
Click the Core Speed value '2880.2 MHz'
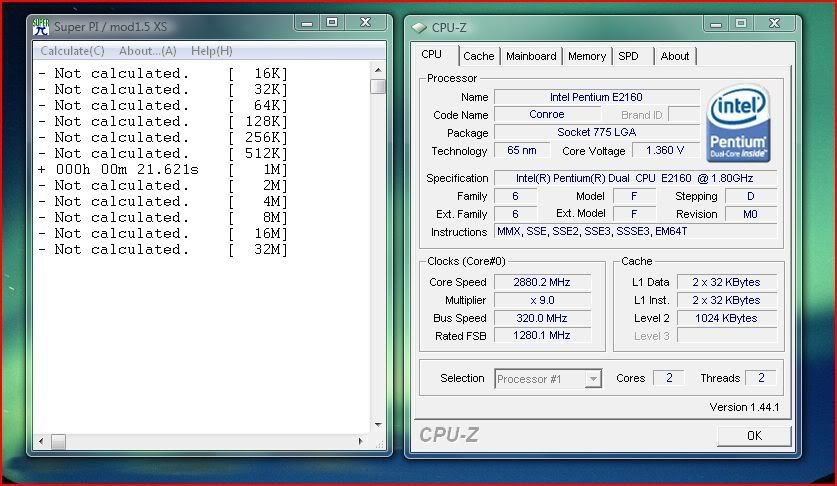click(x=542, y=282)
